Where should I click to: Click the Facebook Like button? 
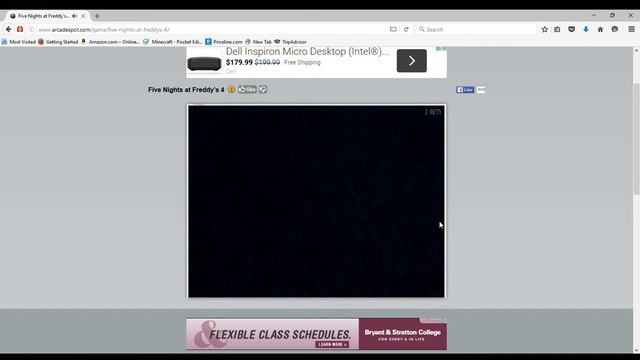[465, 90]
